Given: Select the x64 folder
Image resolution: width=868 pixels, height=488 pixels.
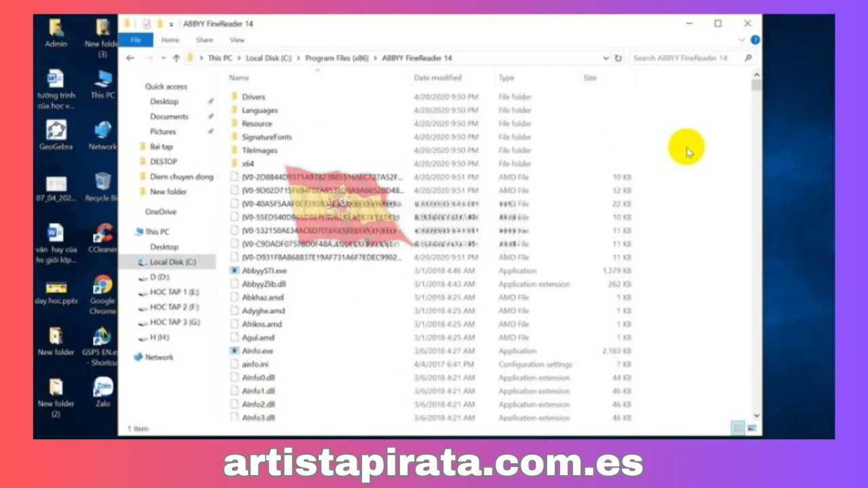Looking at the screenshot, I should (248, 163).
